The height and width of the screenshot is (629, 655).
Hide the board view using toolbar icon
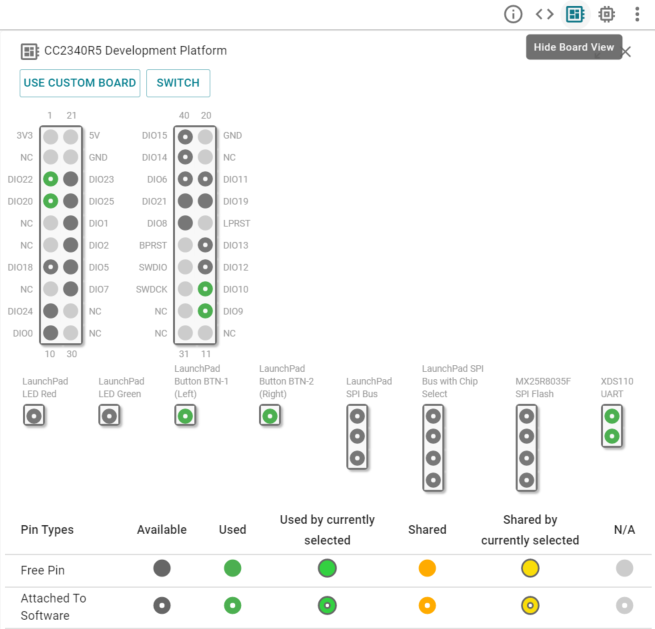(x=575, y=14)
